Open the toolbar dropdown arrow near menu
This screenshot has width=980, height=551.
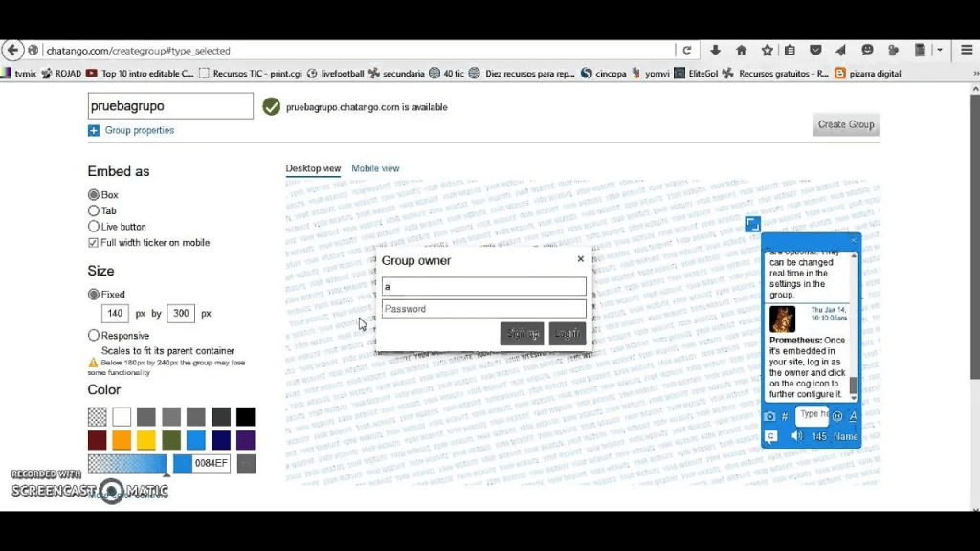[940, 51]
